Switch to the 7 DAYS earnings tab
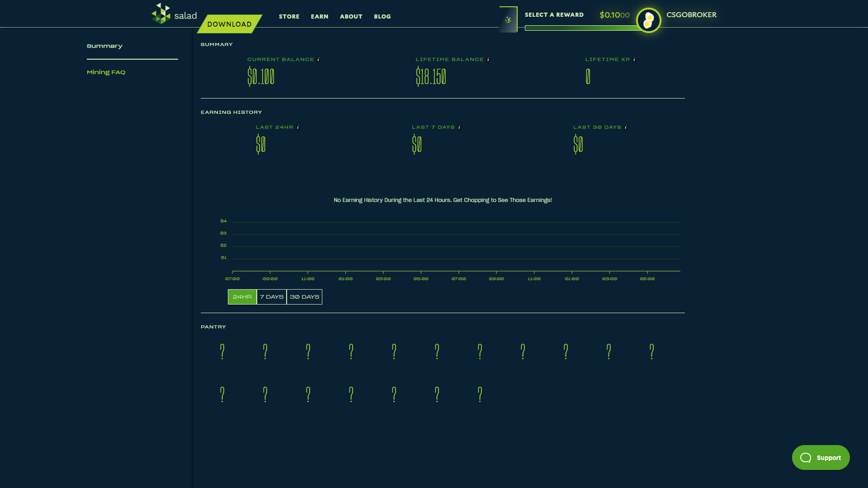The height and width of the screenshot is (488, 868). point(271,297)
